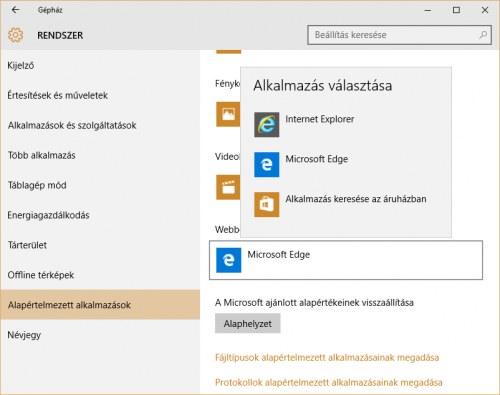Select the Internet Explorer icon in chooser
Viewport: 500px width, 395px height.
tap(267, 124)
